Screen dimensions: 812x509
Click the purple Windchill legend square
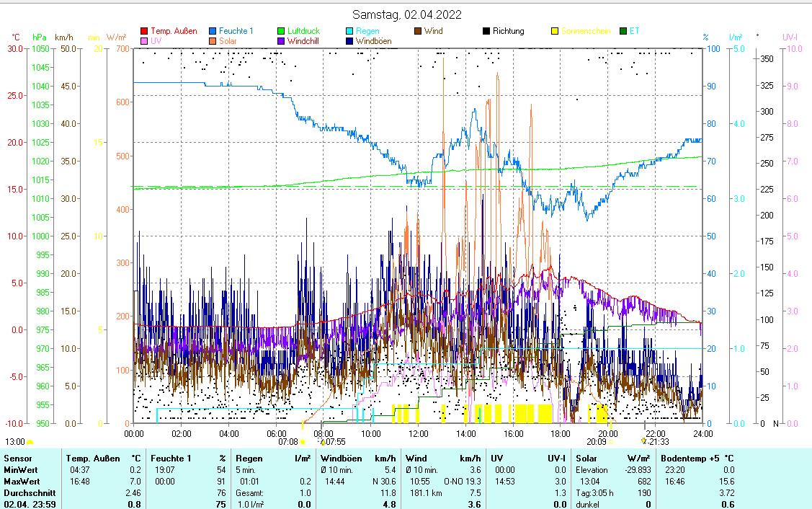[x=281, y=41]
